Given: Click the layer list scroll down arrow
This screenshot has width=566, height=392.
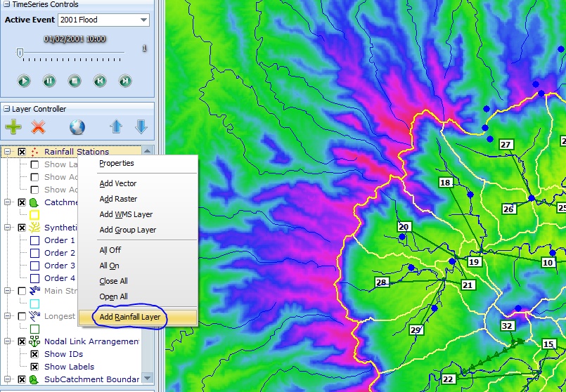Looking at the screenshot, I should click(x=147, y=379).
